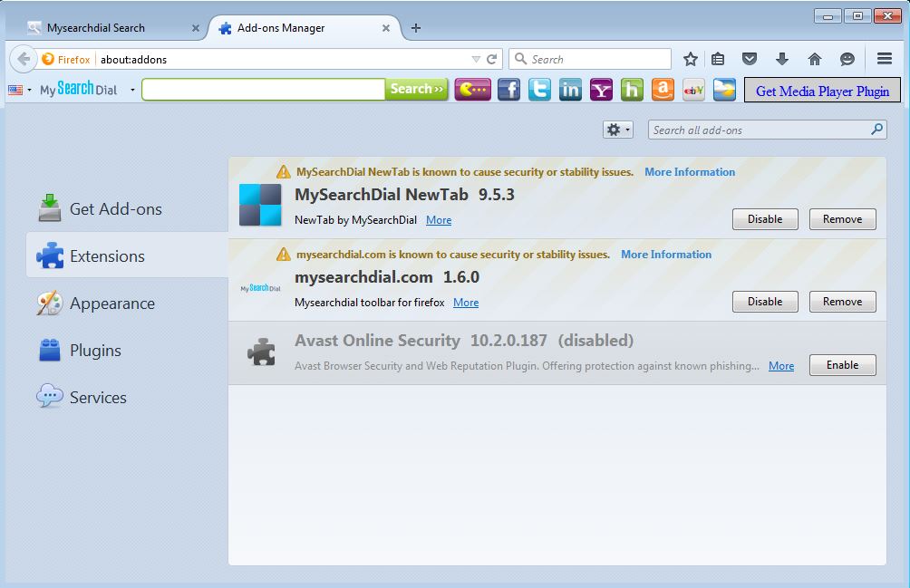The image size is (910, 588).
Task: Open the Services category
Action: pyautogui.click(x=127, y=397)
